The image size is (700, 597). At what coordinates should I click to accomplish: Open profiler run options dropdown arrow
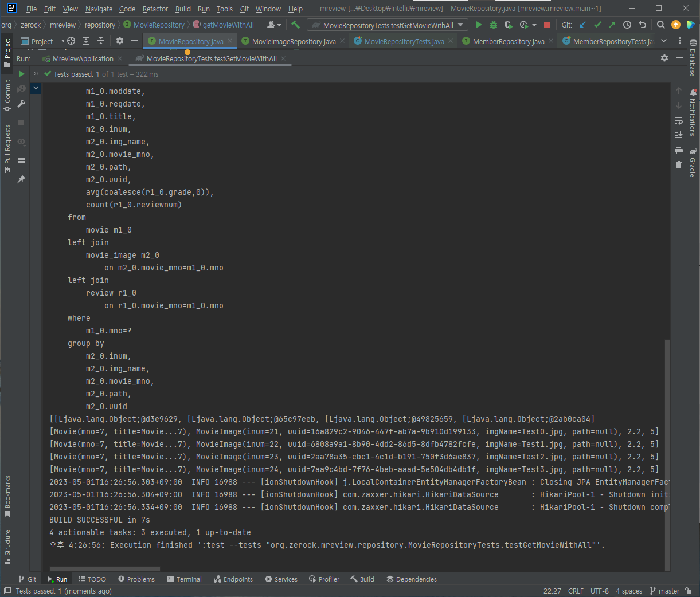click(534, 25)
